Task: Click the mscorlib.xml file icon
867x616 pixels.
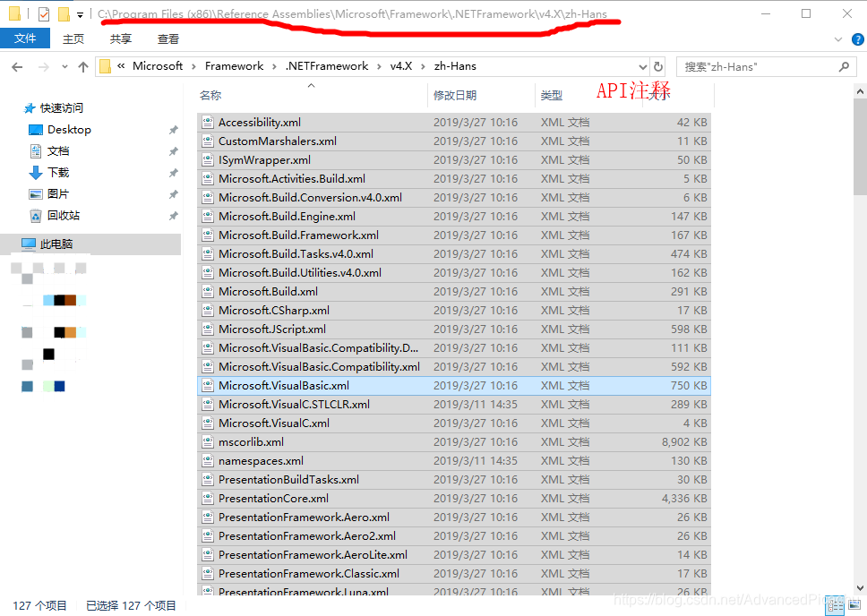Action: pyautogui.click(x=208, y=441)
